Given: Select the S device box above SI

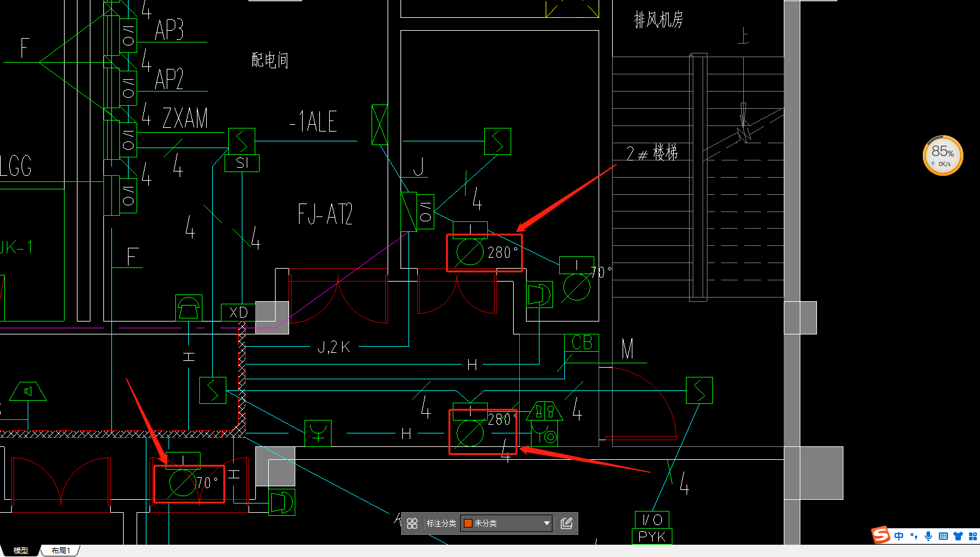Looking at the screenshot, I should (x=242, y=141).
